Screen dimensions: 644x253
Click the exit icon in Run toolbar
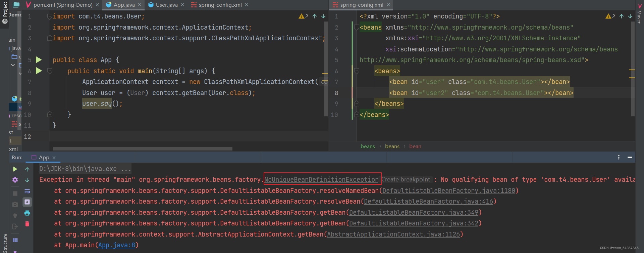click(x=15, y=226)
